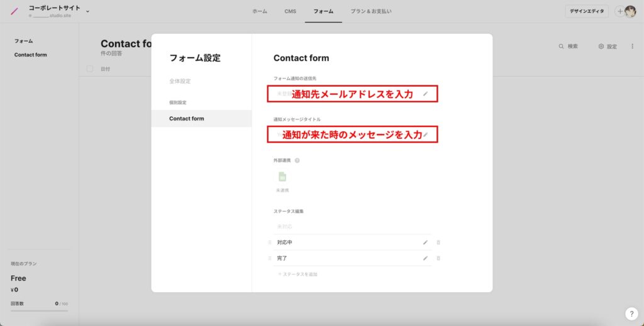Image resolution: width=644 pixels, height=326 pixels.
Task: Click the 未対応 status row
Action: point(352,226)
